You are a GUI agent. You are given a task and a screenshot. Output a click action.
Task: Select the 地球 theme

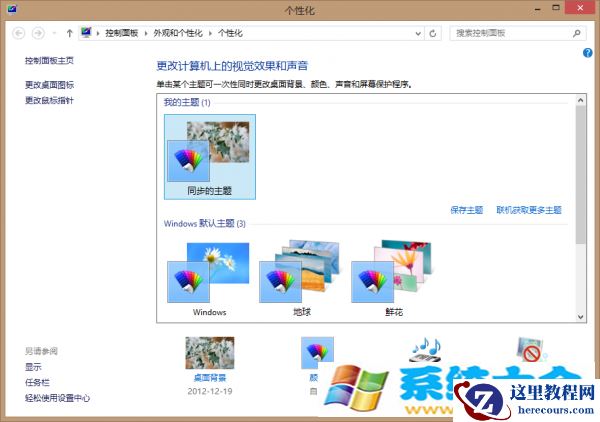point(301,279)
